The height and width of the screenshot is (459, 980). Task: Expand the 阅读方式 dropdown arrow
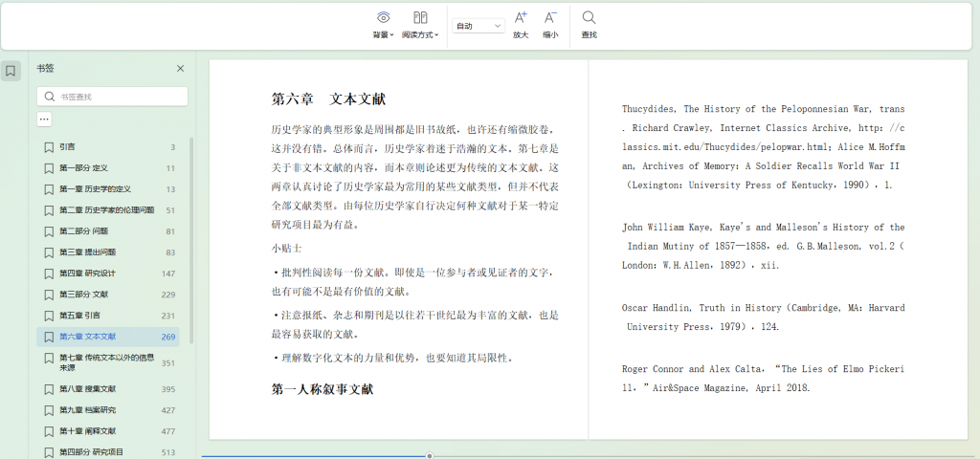tap(436, 35)
